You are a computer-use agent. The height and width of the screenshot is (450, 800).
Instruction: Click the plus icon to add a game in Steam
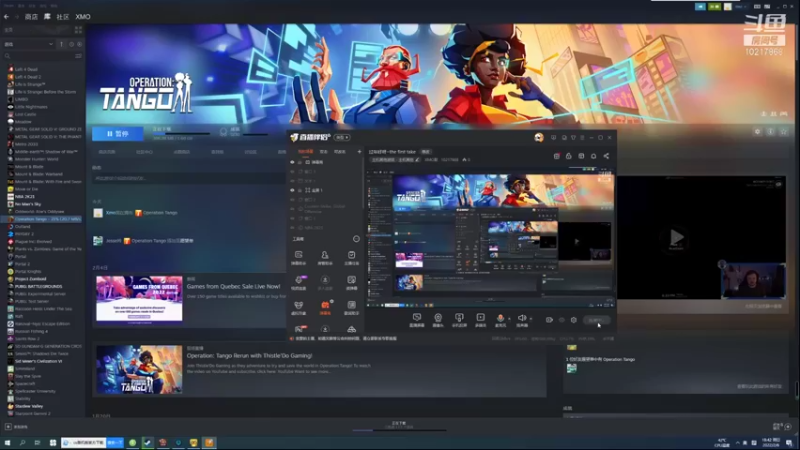tap(8, 427)
